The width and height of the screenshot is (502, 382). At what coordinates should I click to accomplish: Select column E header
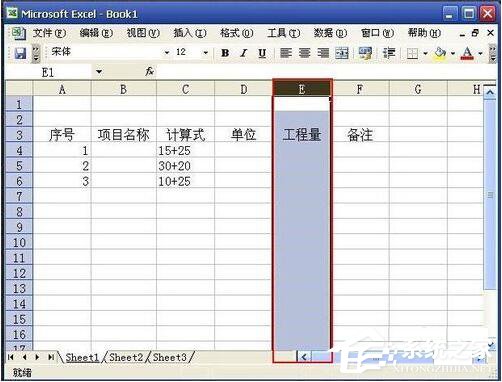click(x=302, y=89)
